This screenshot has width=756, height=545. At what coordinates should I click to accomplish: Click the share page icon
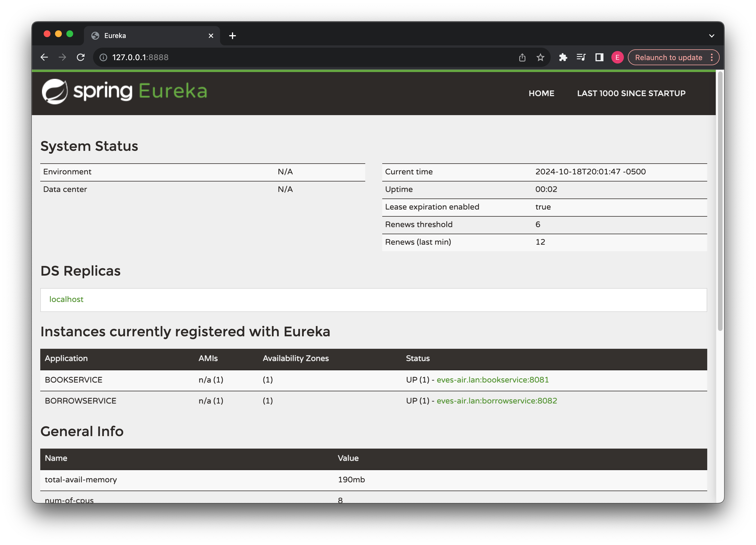point(522,57)
